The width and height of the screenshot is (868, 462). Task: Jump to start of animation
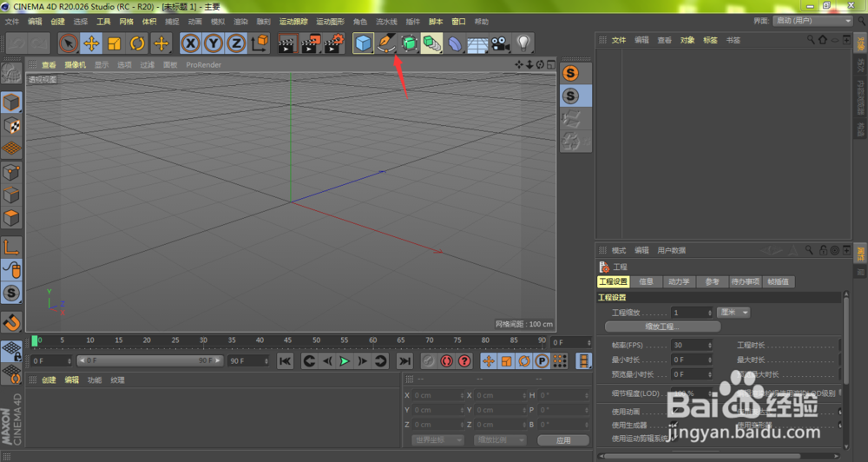[x=285, y=361]
